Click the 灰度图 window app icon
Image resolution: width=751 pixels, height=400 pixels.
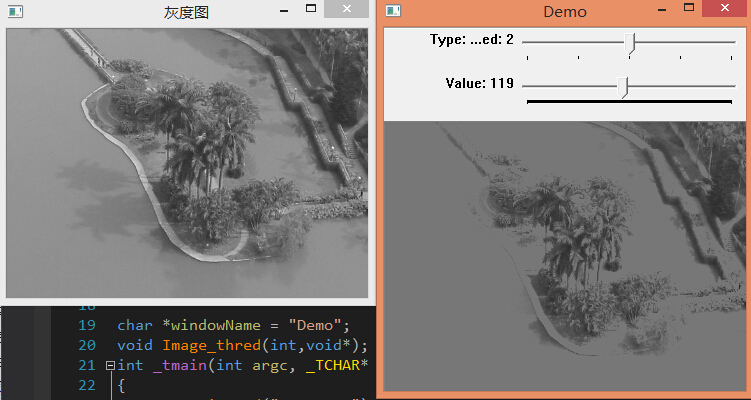[x=15, y=12]
